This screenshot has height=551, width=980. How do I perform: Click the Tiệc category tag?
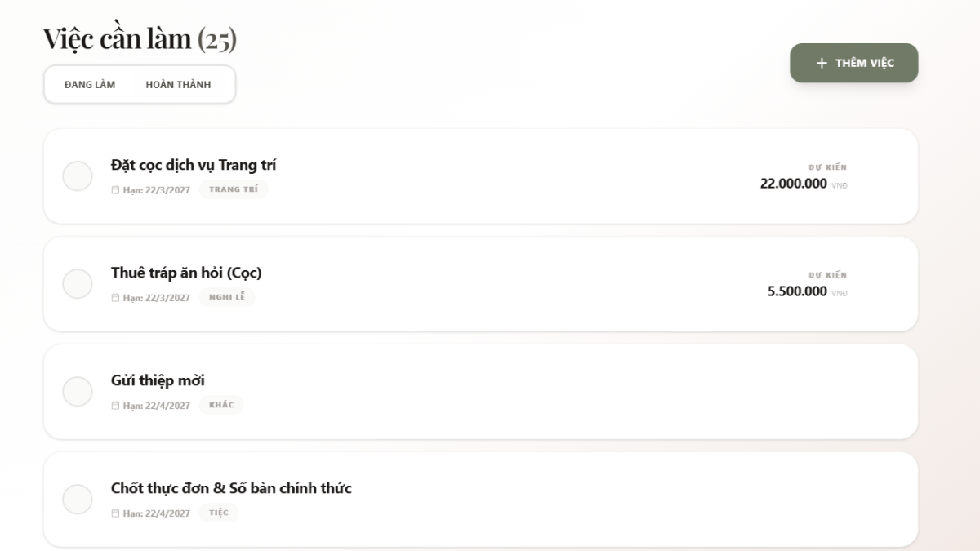pyautogui.click(x=219, y=513)
